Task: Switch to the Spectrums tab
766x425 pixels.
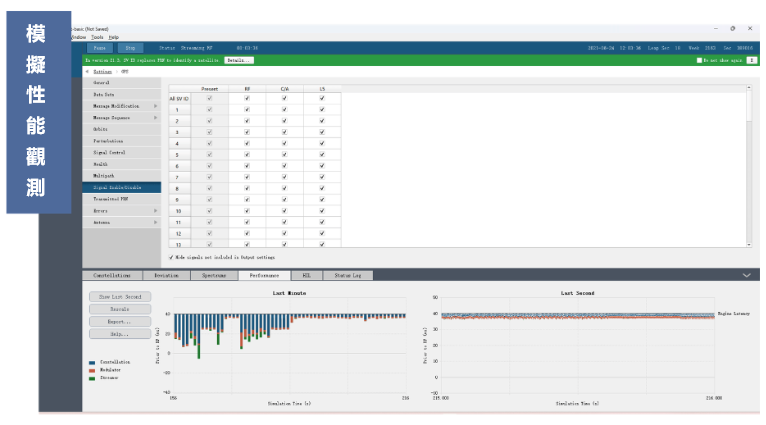Action: click(214, 274)
